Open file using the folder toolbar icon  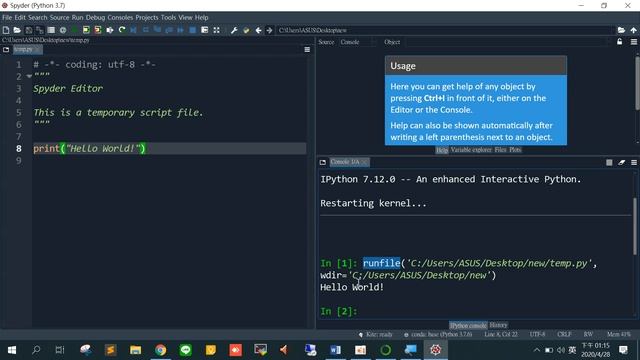click(x=17, y=30)
